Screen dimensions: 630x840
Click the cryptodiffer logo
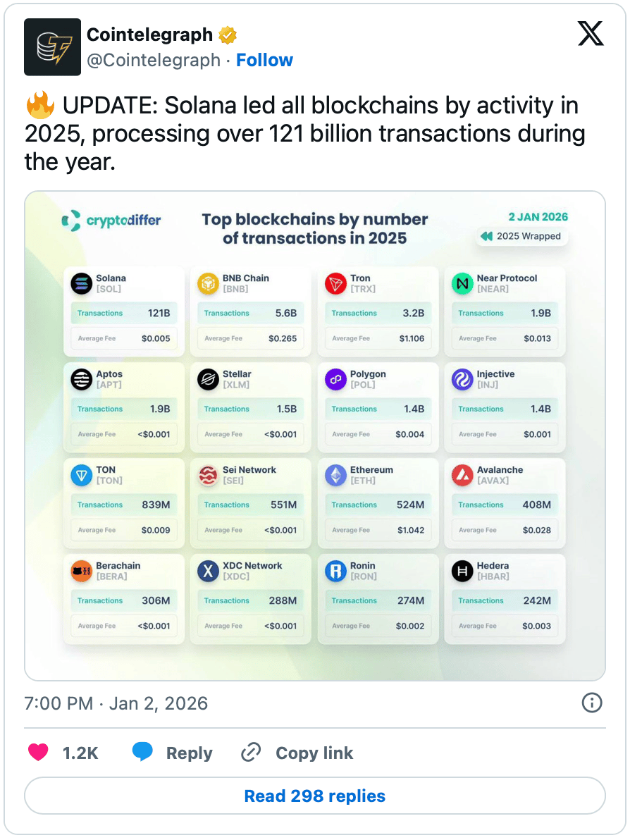tap(111, 221)
